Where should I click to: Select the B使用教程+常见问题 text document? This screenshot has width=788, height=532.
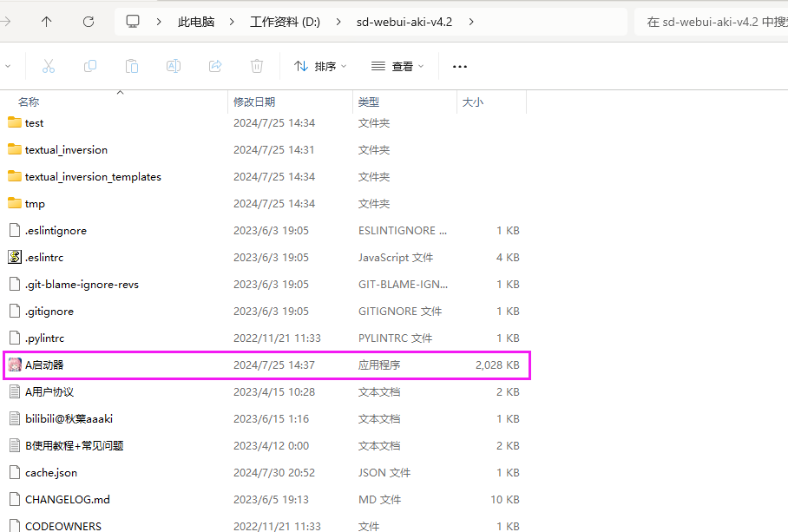pos(74,446)
